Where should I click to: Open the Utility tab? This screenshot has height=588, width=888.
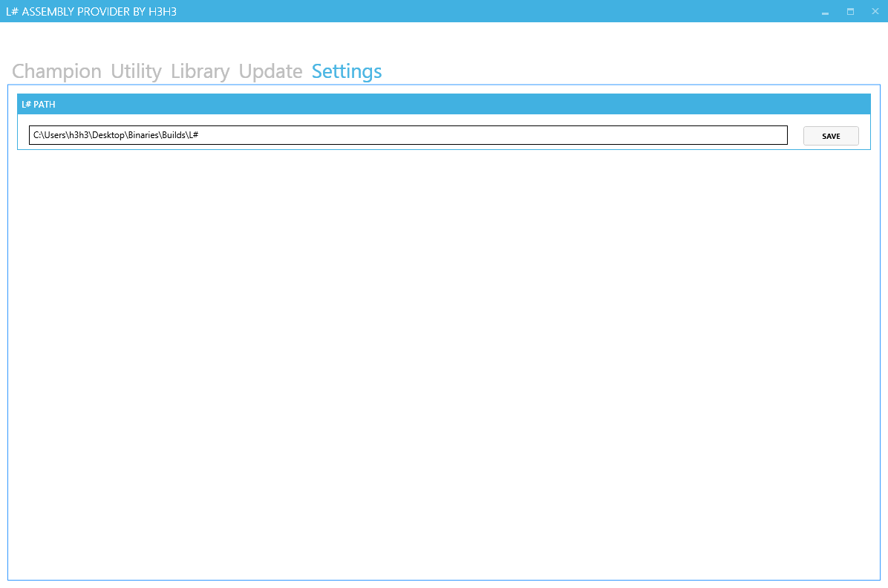tap(136, 71)
